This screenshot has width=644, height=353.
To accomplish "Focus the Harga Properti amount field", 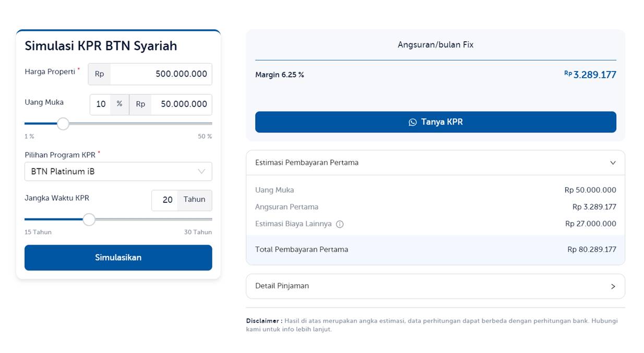I will point(161,74).
